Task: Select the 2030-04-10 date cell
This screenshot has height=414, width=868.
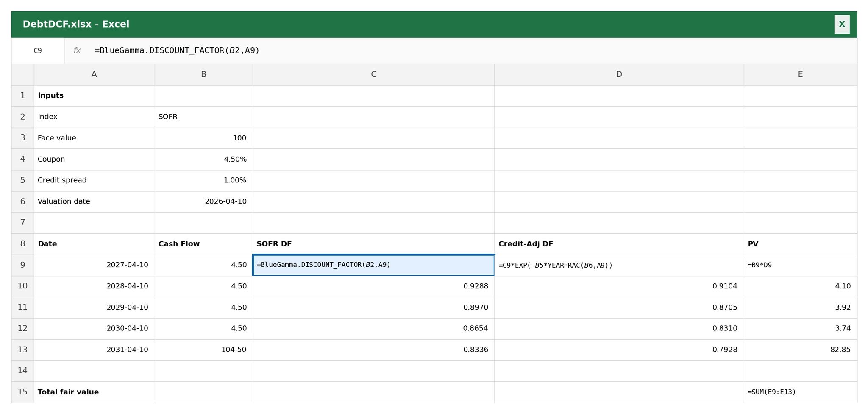Action: click(94, 328)
